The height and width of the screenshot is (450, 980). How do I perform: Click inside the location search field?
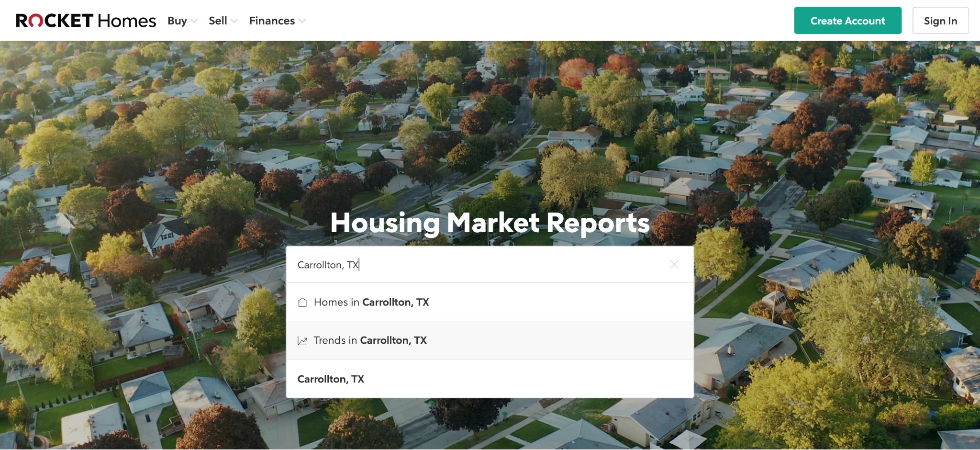[479, 264]
